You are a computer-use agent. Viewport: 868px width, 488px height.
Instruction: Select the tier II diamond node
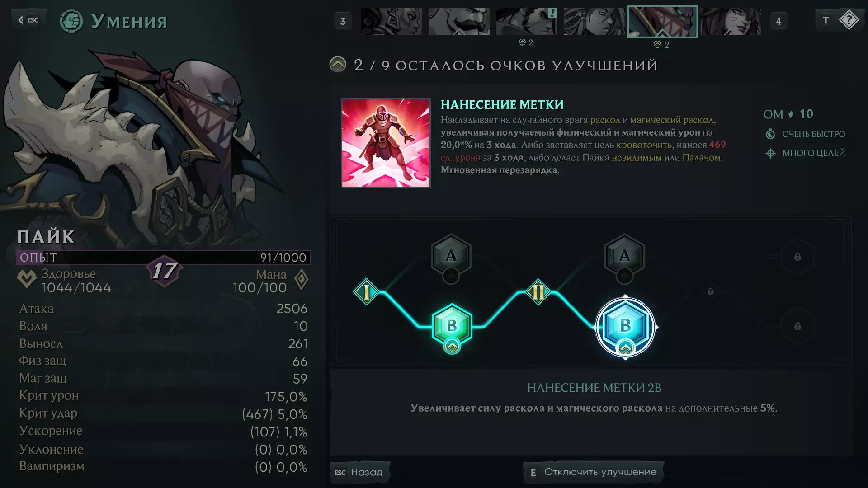click(538, 291)
